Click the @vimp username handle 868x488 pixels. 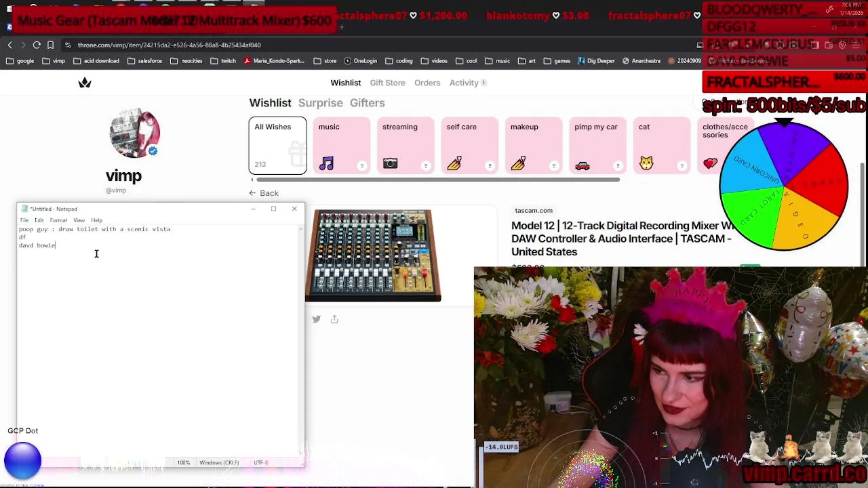[x=116, y=190]
